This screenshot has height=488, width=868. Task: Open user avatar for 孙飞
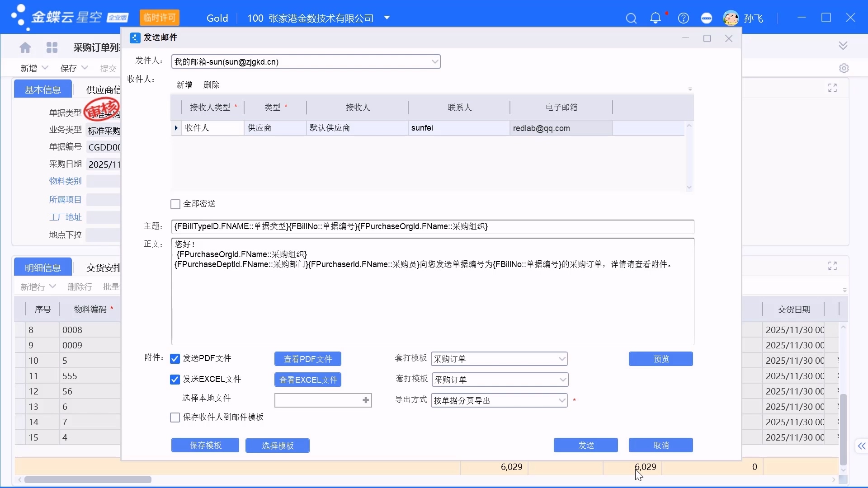pyautogui.click(x=731, y=18)
